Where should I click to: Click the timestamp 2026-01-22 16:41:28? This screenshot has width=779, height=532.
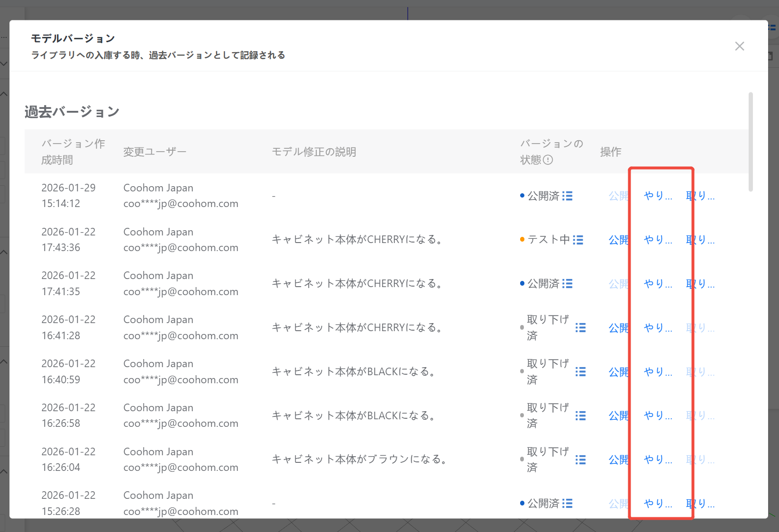68,327
